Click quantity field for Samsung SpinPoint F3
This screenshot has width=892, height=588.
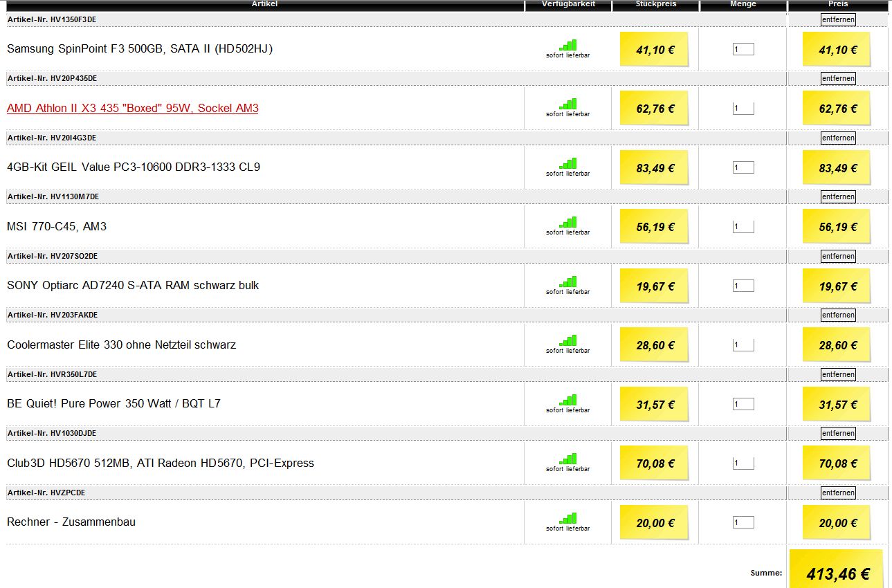point(743,49)
